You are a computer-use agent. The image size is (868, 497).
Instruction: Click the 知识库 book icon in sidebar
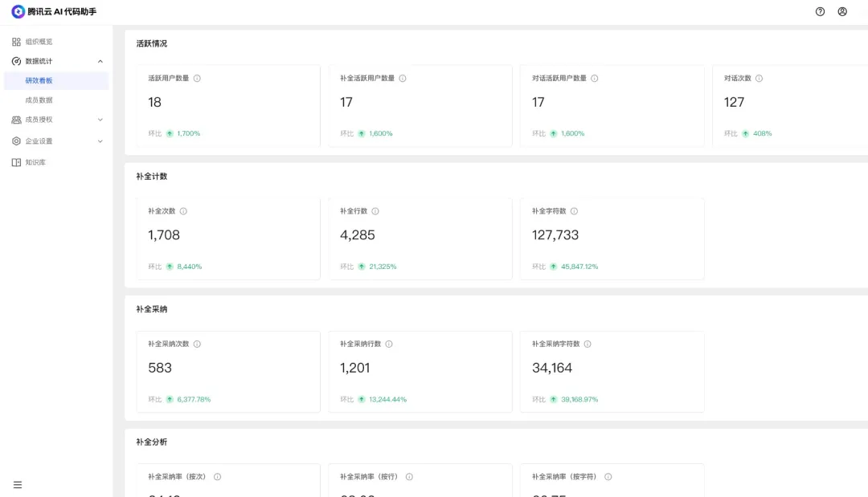[x=16, y=162]
